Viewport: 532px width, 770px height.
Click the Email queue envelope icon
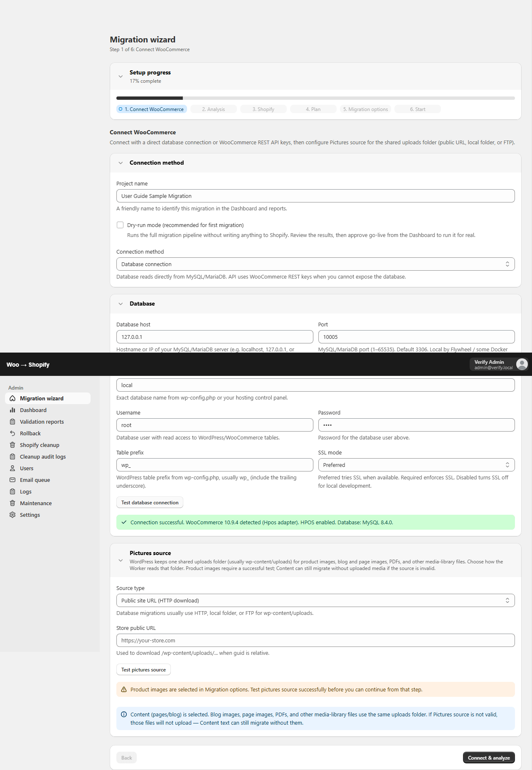coord(12,480)
